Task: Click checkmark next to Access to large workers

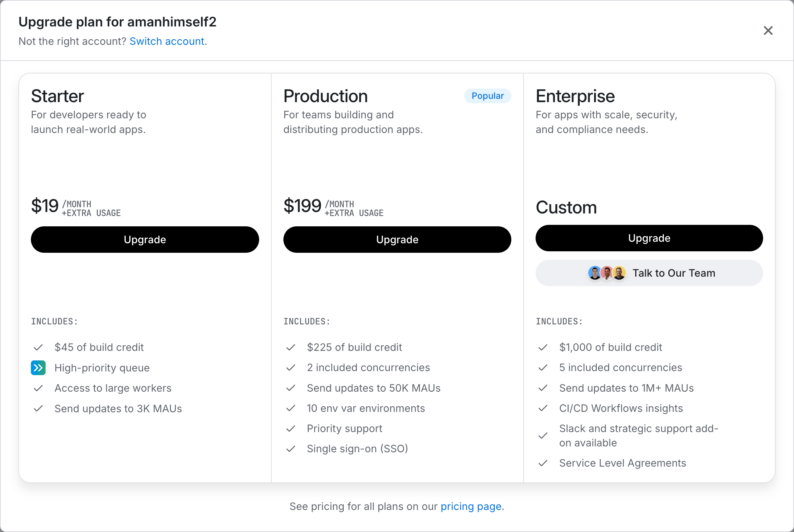Action: coord(38,388)
